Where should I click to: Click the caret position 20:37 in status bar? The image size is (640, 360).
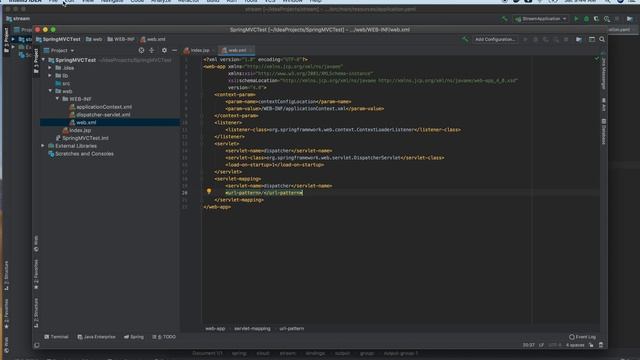point(529,345)
